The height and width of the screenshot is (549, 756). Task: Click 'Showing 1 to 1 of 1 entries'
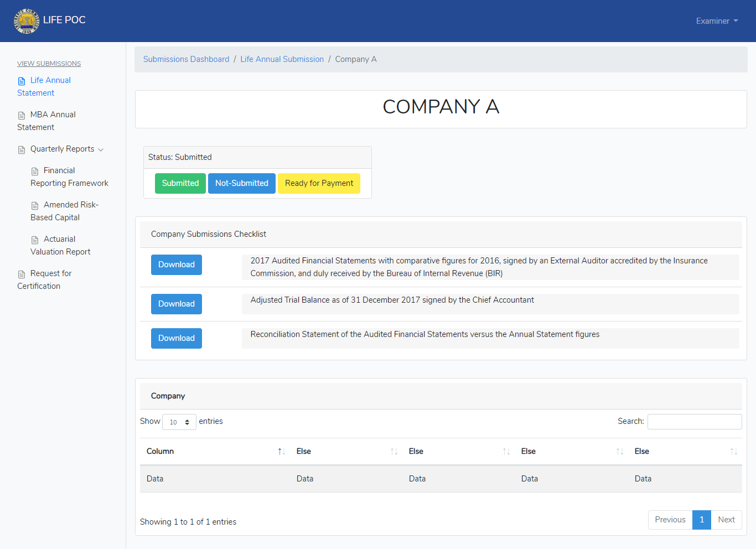188,522
